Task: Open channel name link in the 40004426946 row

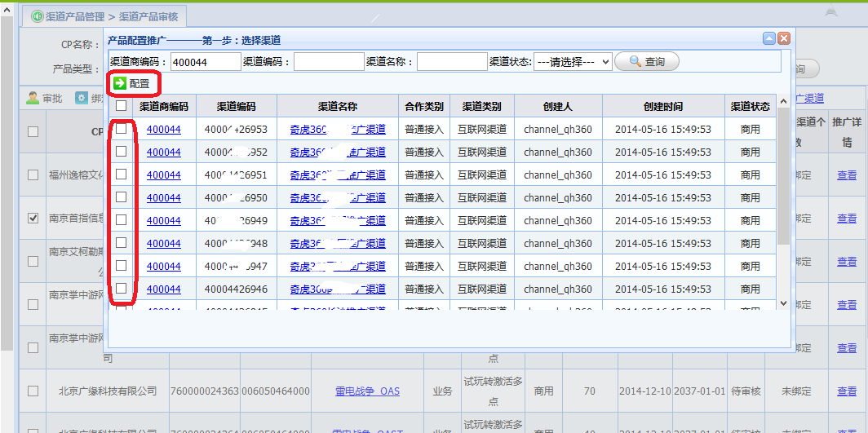Action: pos(338,289)
